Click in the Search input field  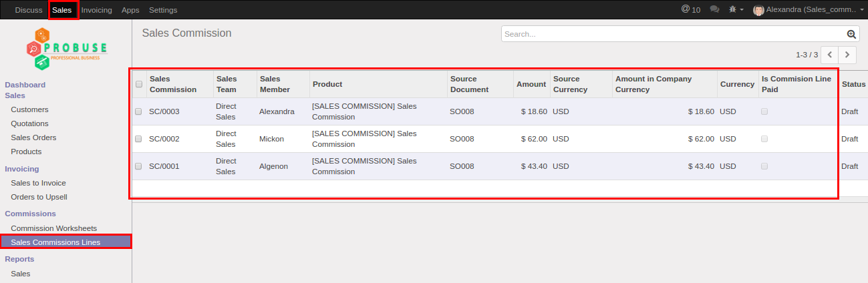(x=672, y=34)
